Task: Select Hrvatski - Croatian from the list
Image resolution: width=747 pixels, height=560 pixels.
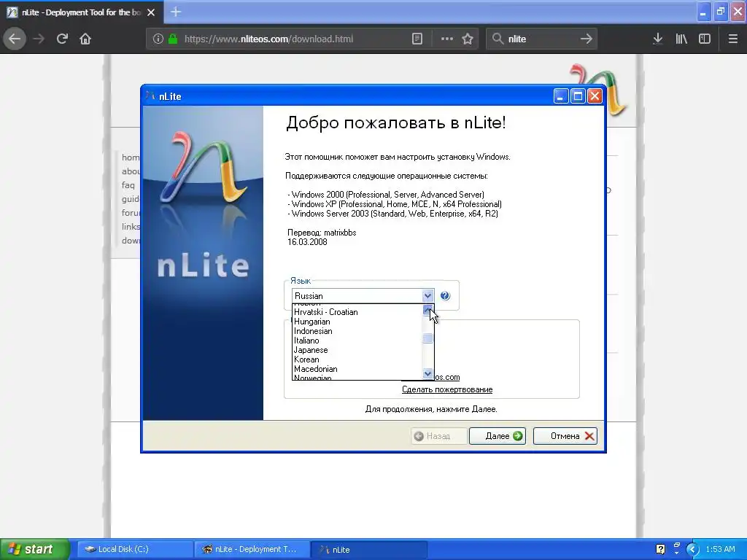Action: (x=357, y=312)
